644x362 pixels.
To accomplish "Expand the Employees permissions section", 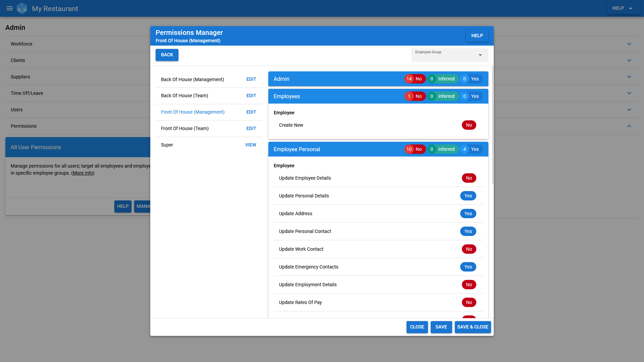I will (x=378, y=96).
